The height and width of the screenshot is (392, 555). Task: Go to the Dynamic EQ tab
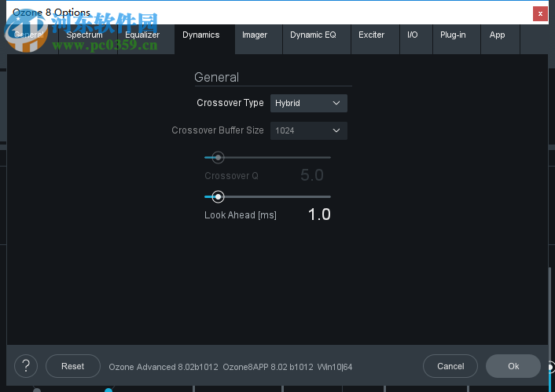[x=317, y=39]
